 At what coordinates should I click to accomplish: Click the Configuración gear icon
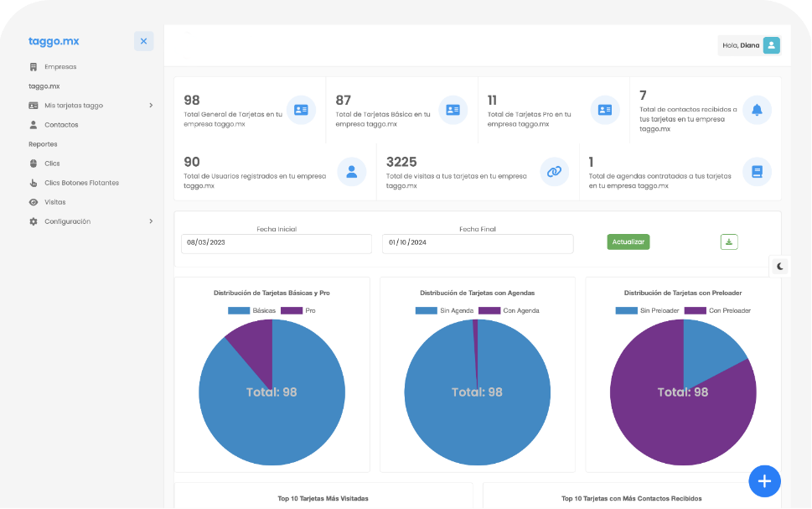pos(34,221)
